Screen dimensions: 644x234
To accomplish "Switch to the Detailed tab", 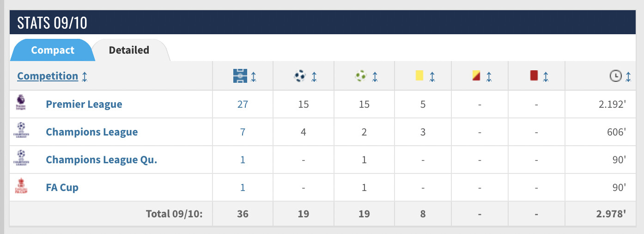I will tap(129, 50).
